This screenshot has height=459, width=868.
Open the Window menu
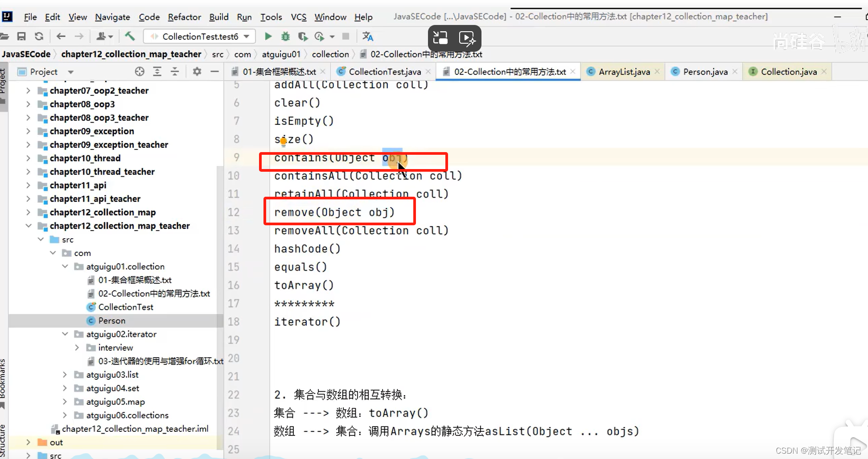[330, 17]
